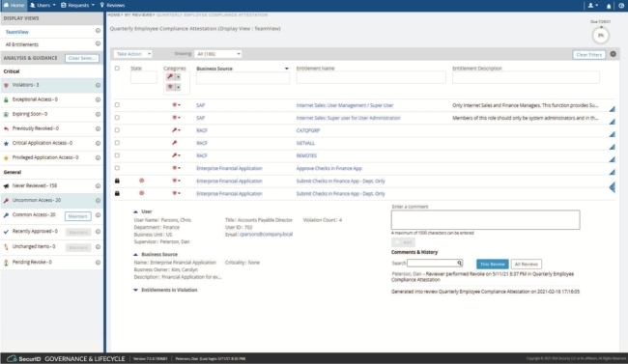The height and width of the screenshot is (364, 628).
Task: Click info icon for Uncommon Access
Action: (x=98, y=201)
